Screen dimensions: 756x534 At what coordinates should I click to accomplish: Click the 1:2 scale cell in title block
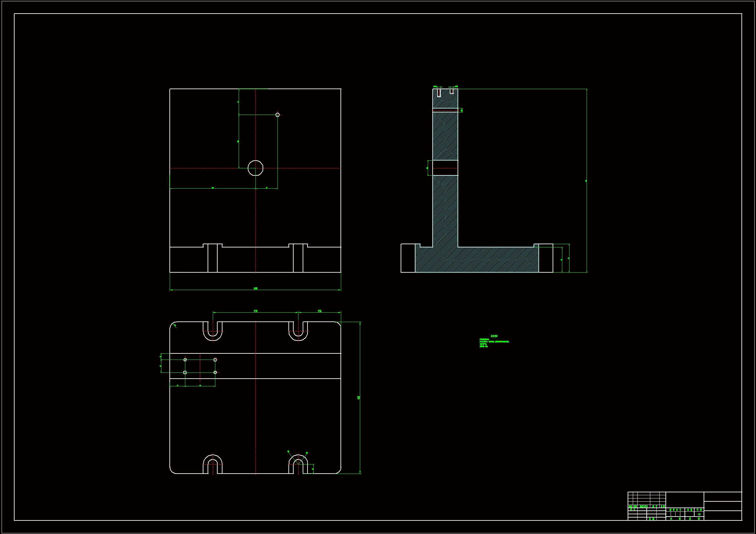[699, 514]
